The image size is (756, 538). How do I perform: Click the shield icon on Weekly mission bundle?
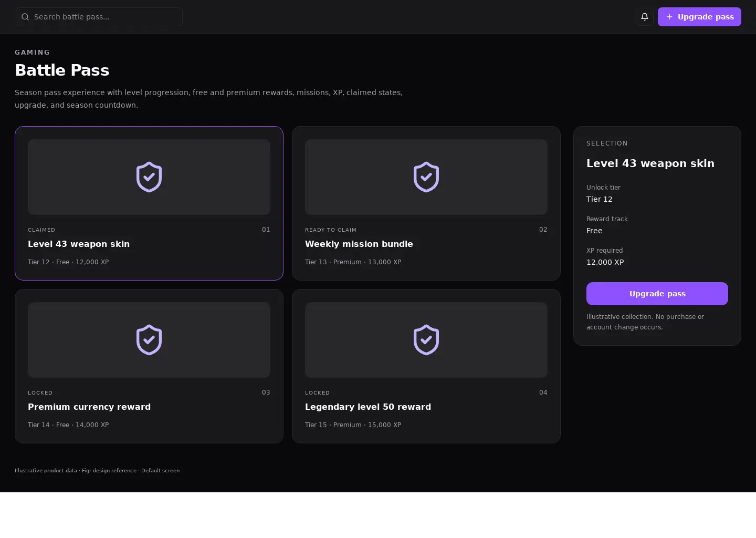point(426,177)
